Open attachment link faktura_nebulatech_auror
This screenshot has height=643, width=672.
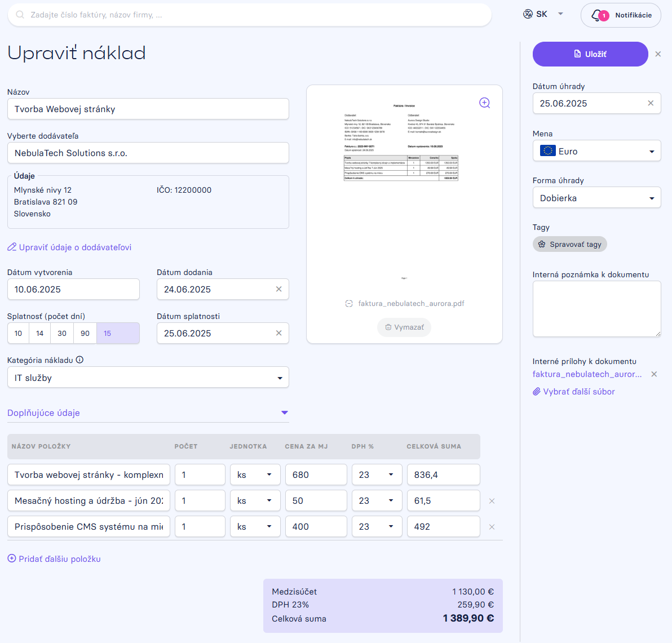click(x=587, y=374)
